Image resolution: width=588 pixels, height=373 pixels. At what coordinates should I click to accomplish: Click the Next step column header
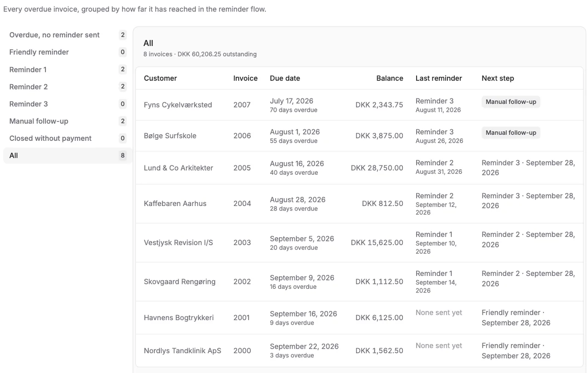pyautogui.click(x=498, y=78)
